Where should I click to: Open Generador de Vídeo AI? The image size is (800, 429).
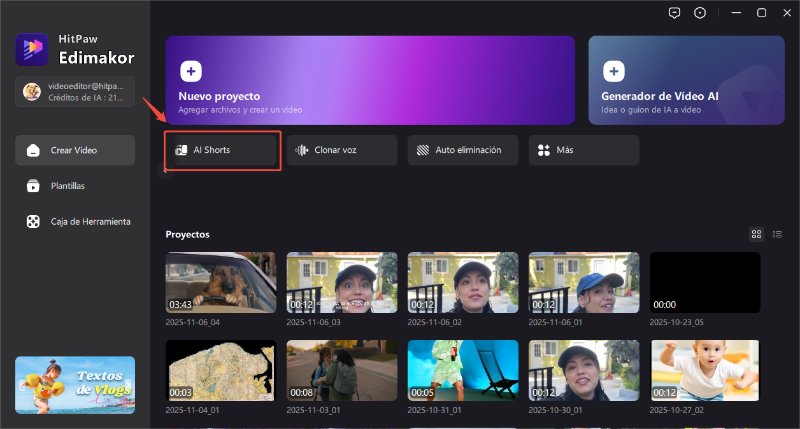coord(686,80)
